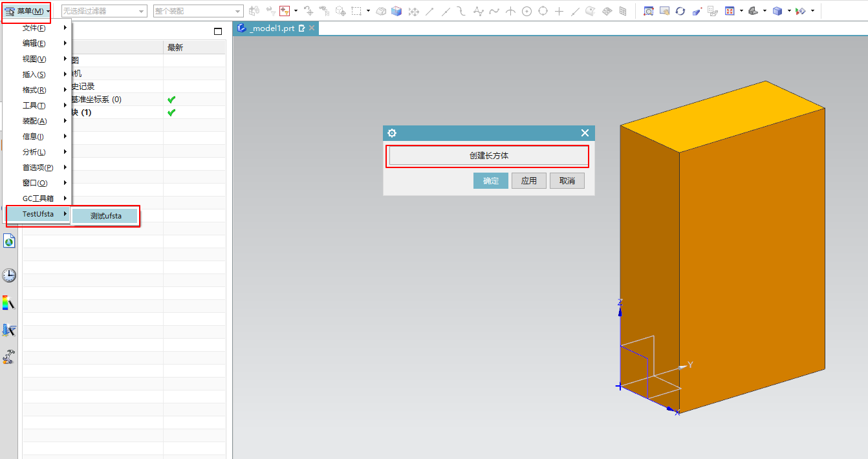Select the TestUfsta menu entry

[x=38, y=214]
